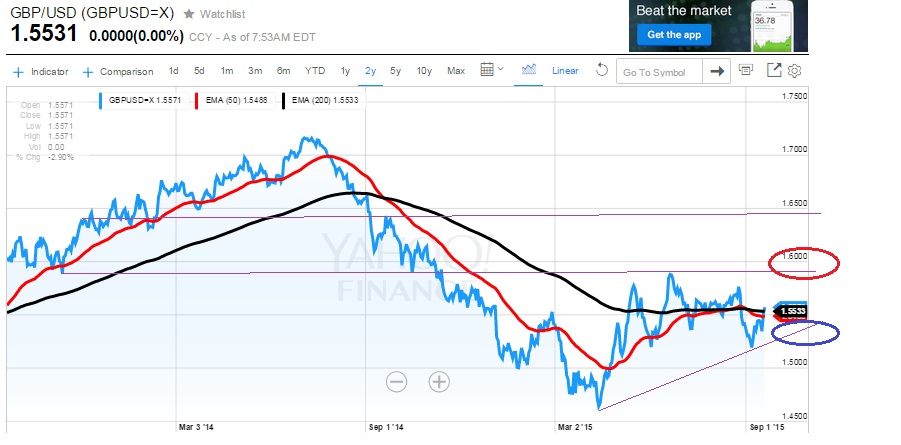This screenshot has height=445, width=901.
Task: Zoom out with the minus circle
Action: tap(397, 381)
